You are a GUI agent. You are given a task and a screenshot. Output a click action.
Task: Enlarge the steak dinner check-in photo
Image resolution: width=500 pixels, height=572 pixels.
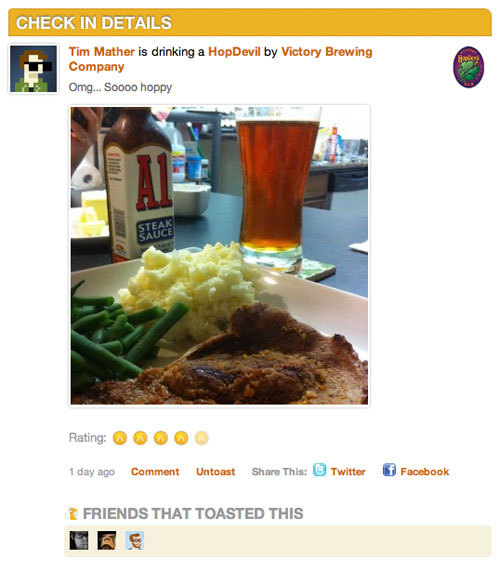[220, 256]
